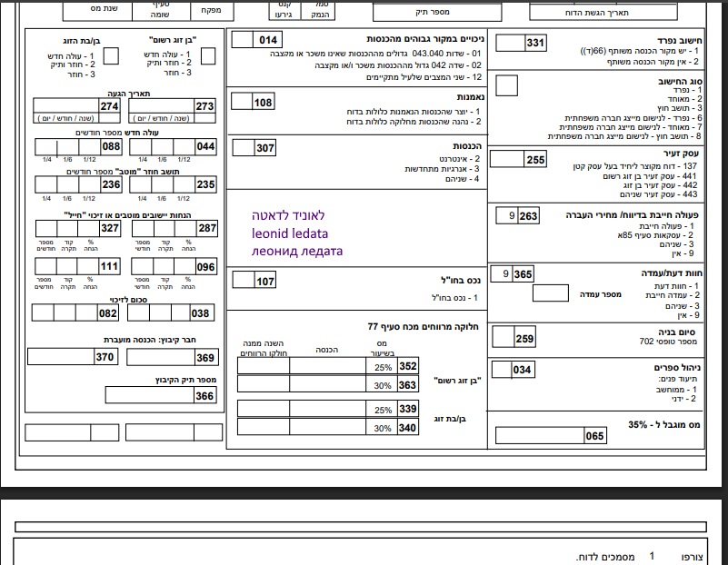Screen dimensions: 728x565
Task: Click the label 'מספר תיק הקיבוץ'
Action: coord(185,380)
